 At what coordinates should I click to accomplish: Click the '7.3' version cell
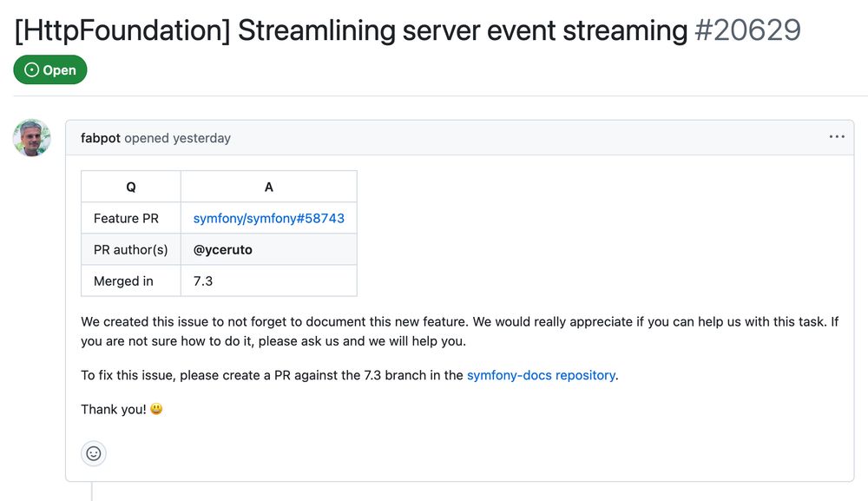click(x=269, y=281)
